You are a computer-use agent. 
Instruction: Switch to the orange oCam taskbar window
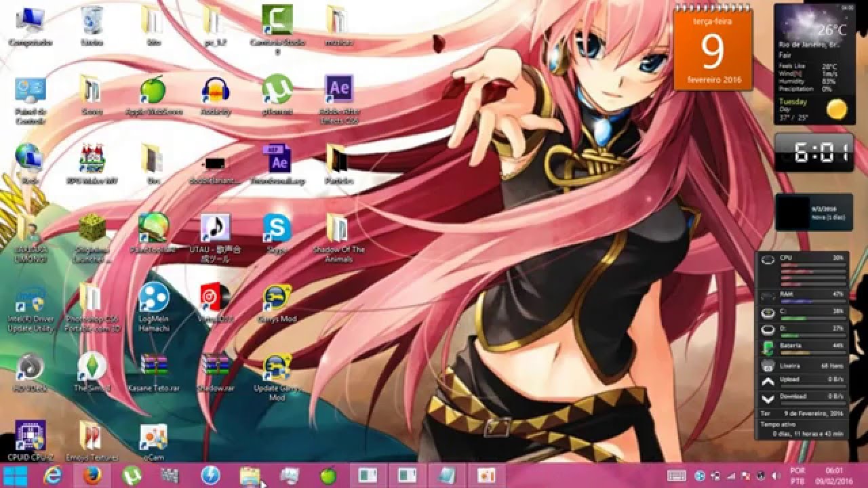485,476
